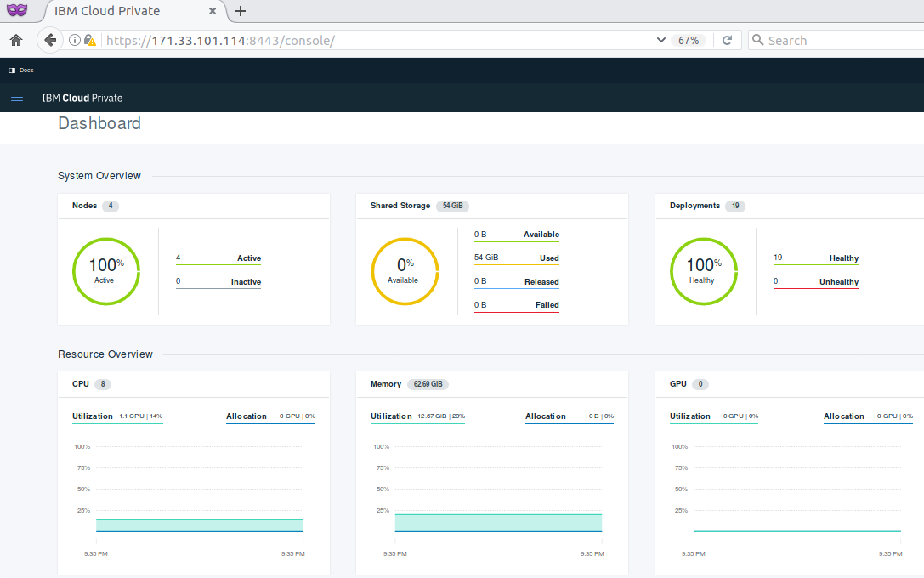
Task: Click the Deployments count badge 19
Action: (734, 206)
